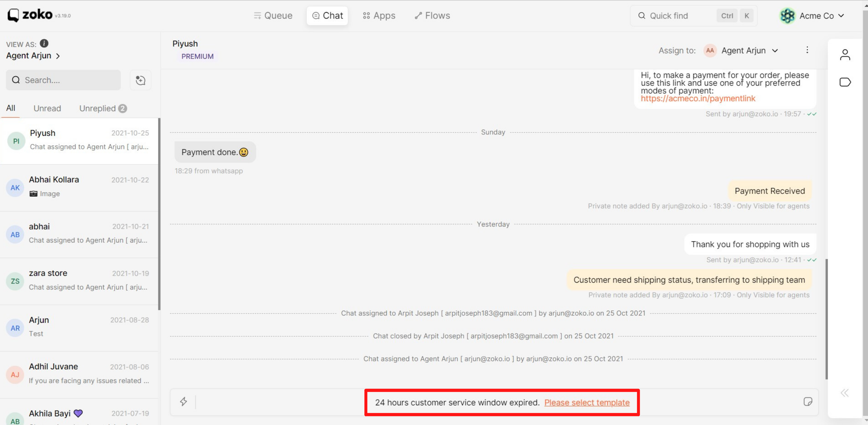Select the AJ avatar for Adhil Juvane
The height and width of the screenshot is (425, 868).
15,375
